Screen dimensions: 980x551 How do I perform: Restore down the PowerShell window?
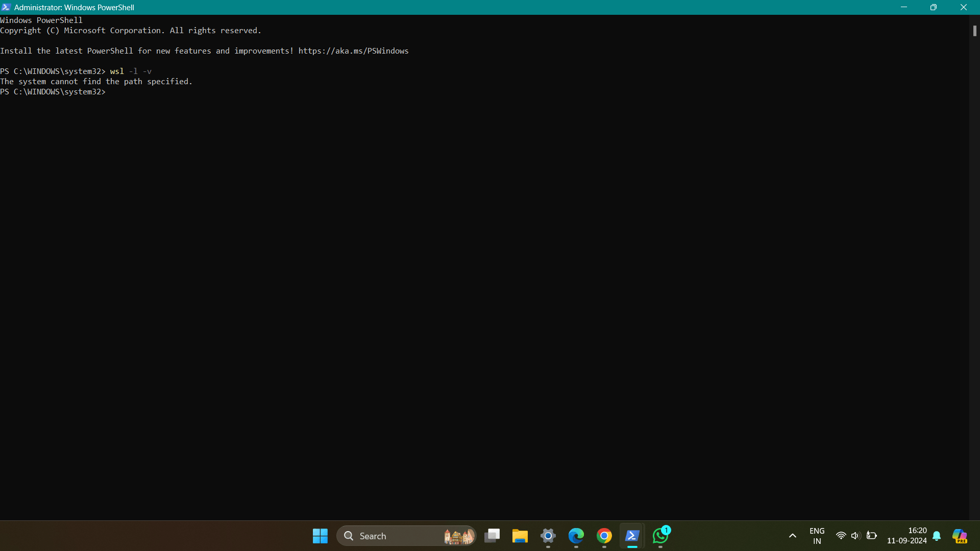pos(934,7)
